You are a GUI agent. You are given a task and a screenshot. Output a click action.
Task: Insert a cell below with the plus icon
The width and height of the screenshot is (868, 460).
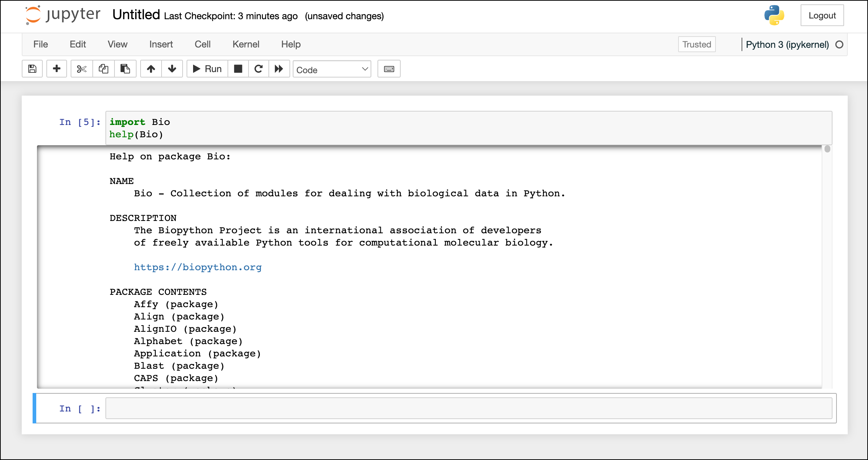click(x=57, y=69)
